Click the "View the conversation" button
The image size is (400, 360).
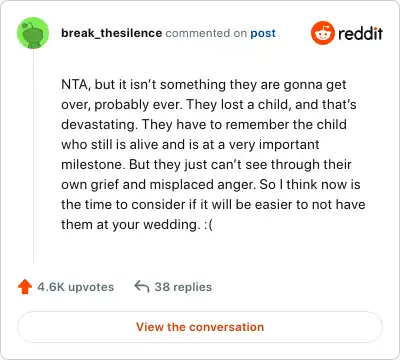pyautogui.click(x=200, y=327)
